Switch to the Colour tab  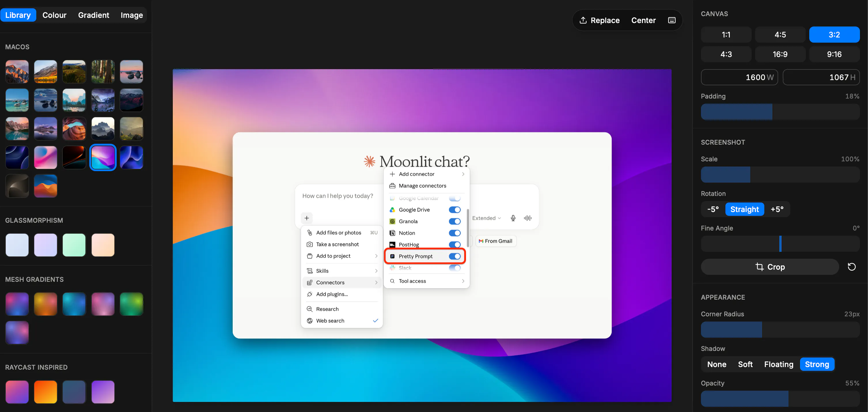click(54, 15)
